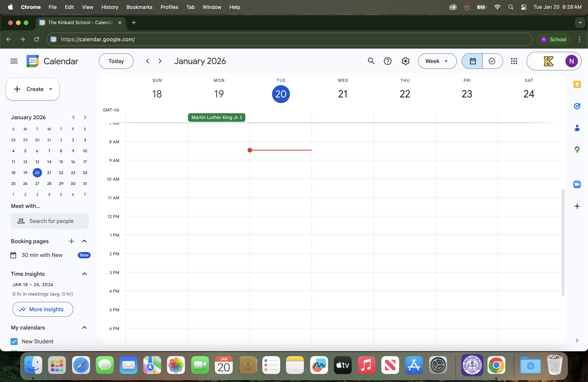Screen dimensions: 588x382
Task: Open the Bookmarks menu in menu bar
Action: pyautogui.click(x=139, y=7)
